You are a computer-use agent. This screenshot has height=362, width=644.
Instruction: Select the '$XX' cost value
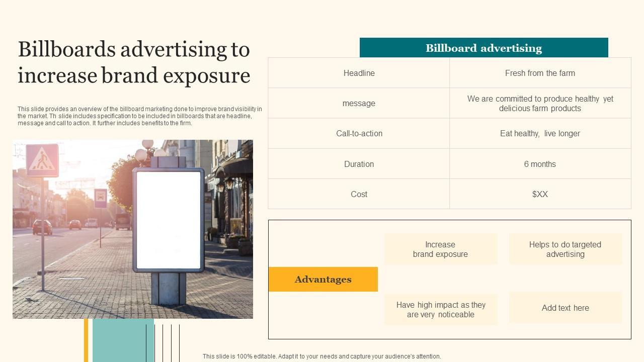point(540,194)
